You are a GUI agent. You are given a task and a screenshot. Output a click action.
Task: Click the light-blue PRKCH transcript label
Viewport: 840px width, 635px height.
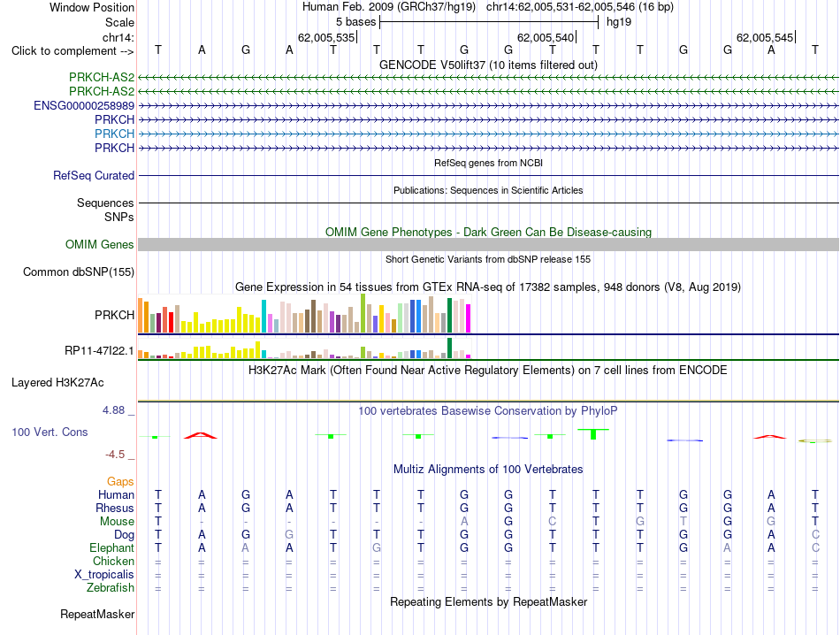point(115,134)
